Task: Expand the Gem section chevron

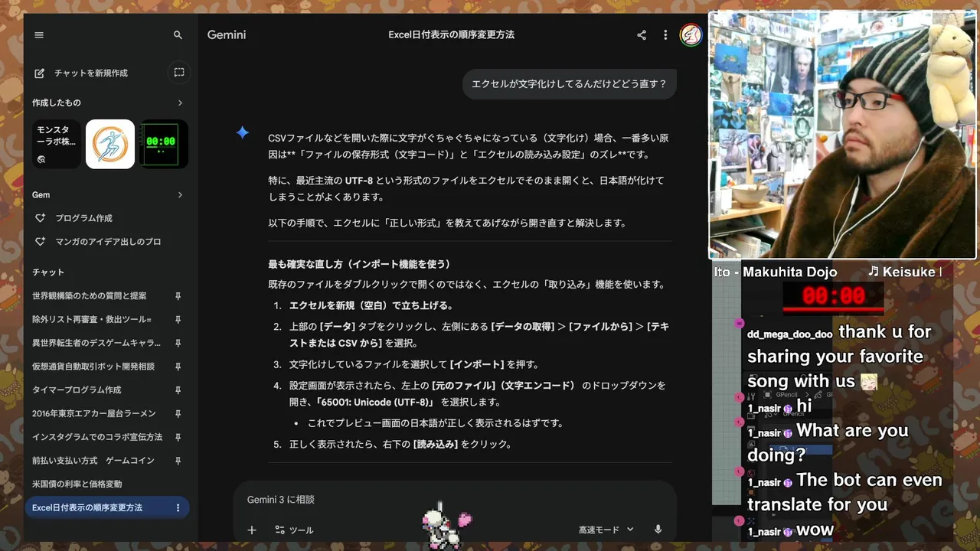Action: (181, 195)
